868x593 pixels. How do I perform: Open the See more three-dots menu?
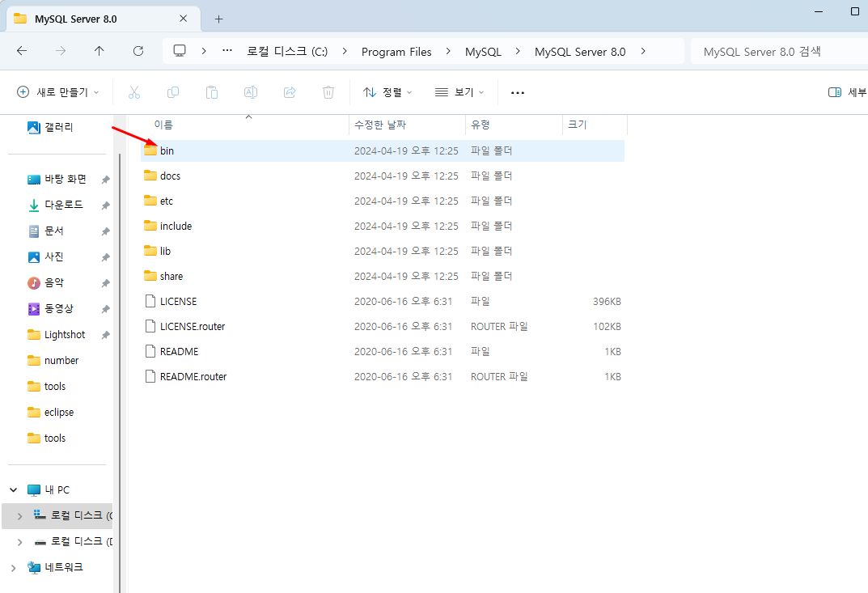coord(518,92)
